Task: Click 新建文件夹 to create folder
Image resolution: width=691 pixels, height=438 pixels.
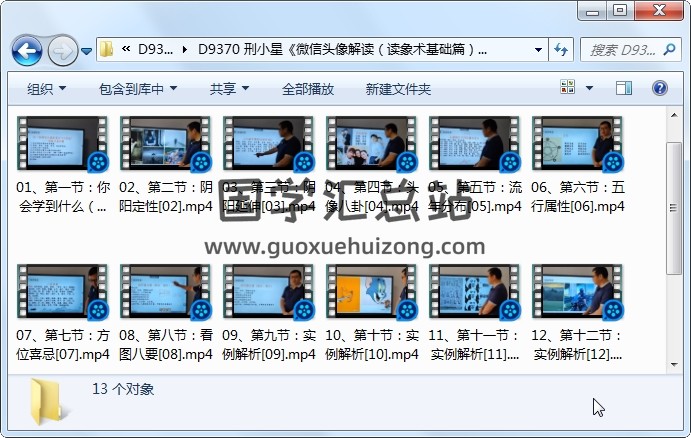Action: coord(398,89)
